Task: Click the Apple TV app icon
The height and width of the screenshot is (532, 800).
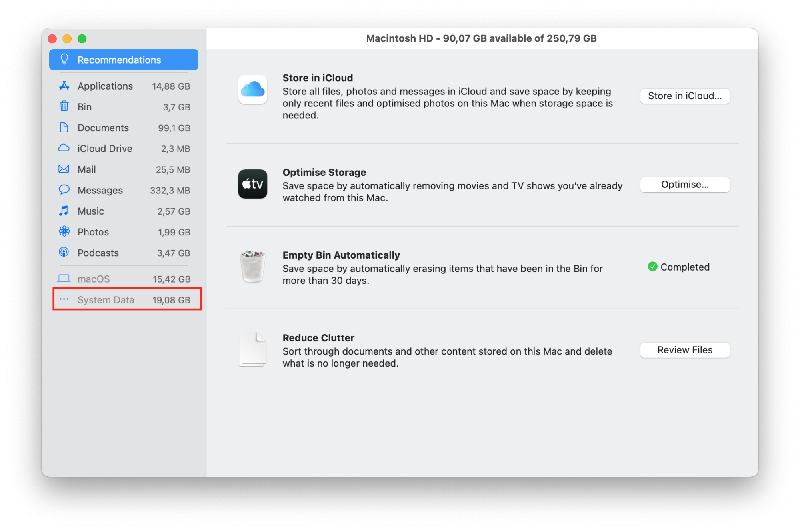Action: (x=252, y=184)
